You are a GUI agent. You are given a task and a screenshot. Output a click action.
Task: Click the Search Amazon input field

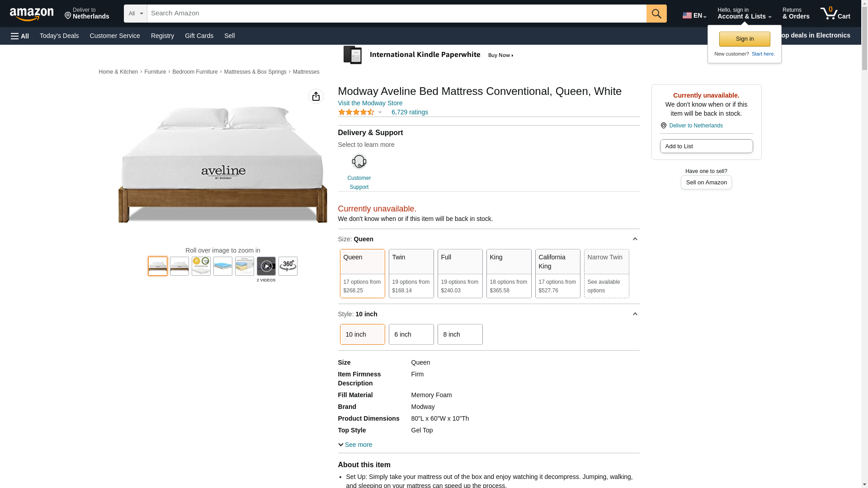396,14
